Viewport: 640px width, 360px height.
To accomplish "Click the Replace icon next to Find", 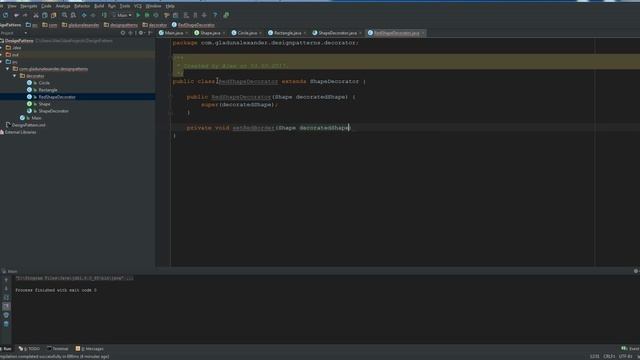I will click(x=73, y=15).
